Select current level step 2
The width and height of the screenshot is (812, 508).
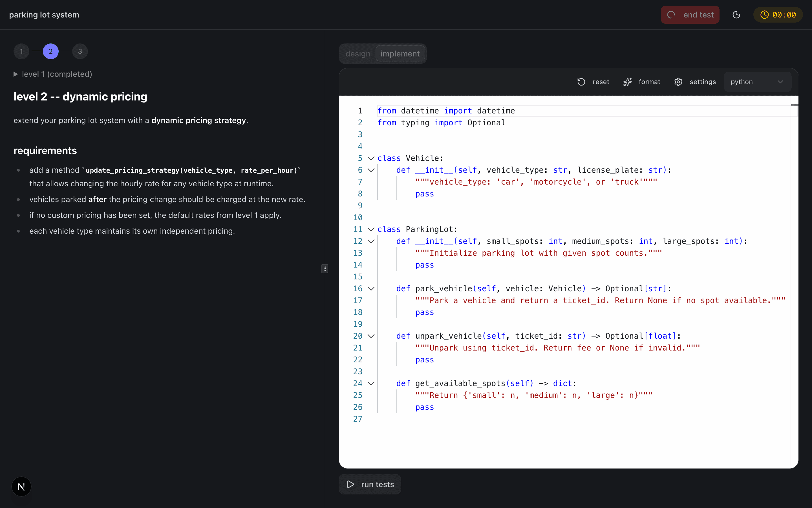pos(51,51)
